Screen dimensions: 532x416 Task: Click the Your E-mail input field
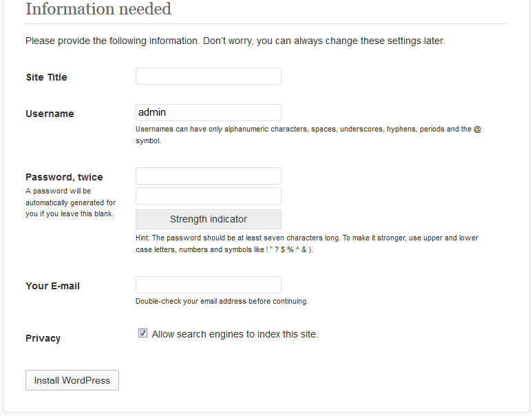point(208,285)
